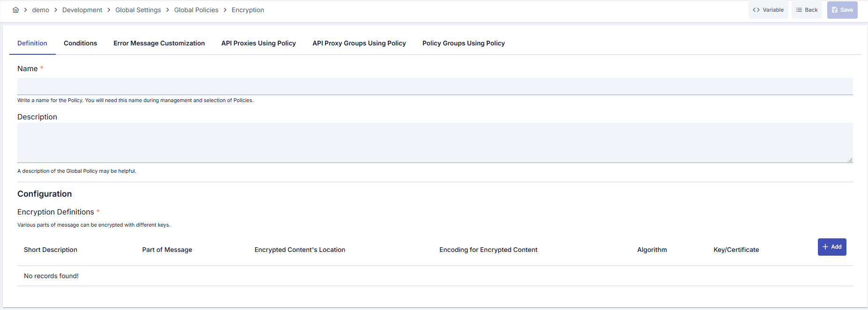The width and height of the screenshot is (868, 310).
Task: Focus the Description text area
Action: [435, 143]
